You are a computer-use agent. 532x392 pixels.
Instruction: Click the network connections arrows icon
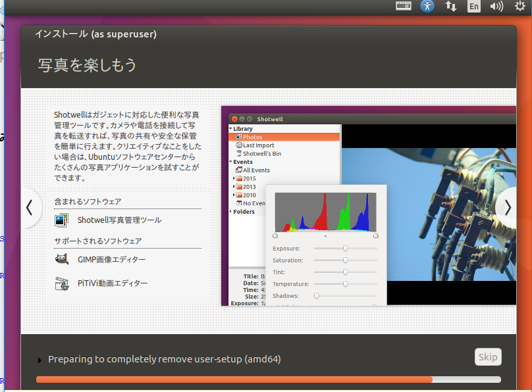pyautogui.click(x=450, y=6)
